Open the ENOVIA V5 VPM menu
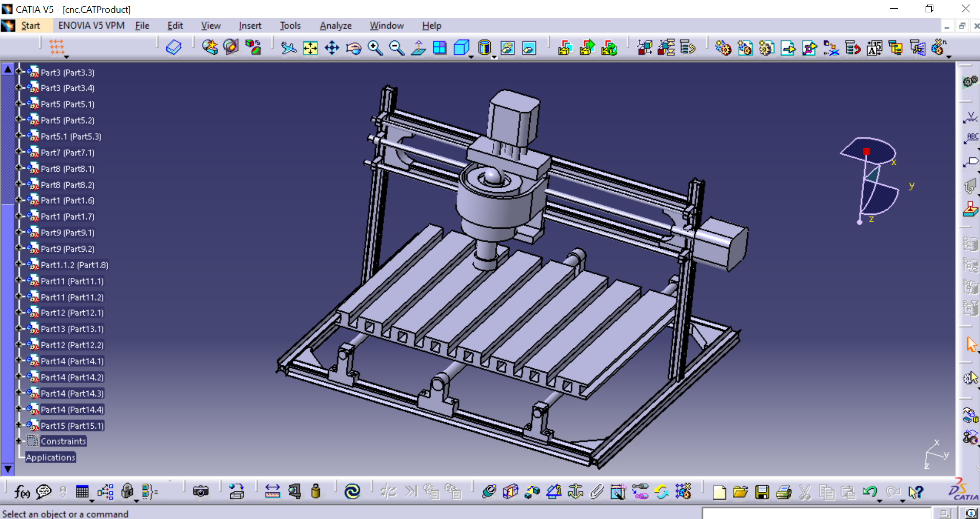The image size is (980, 519). tap(91, 26)
